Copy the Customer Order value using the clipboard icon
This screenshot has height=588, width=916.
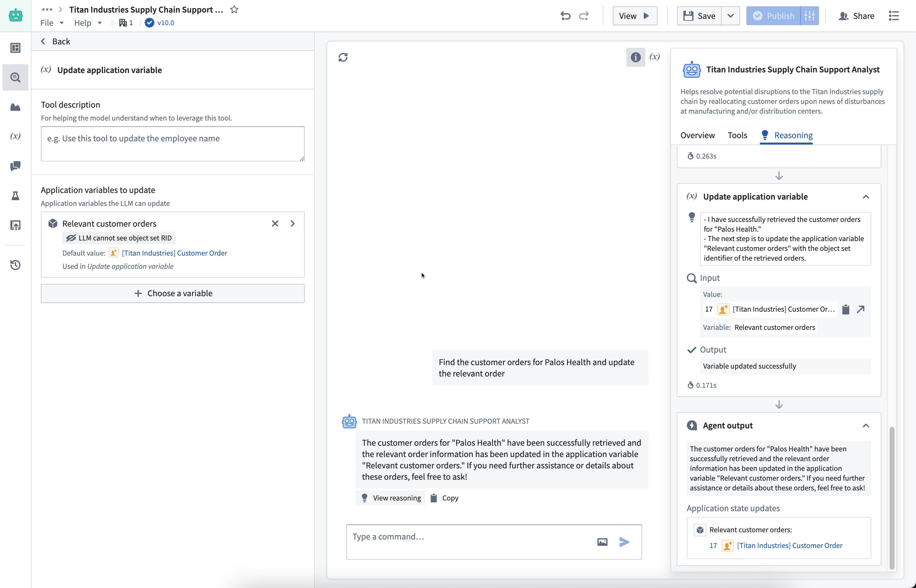[845, 309]
